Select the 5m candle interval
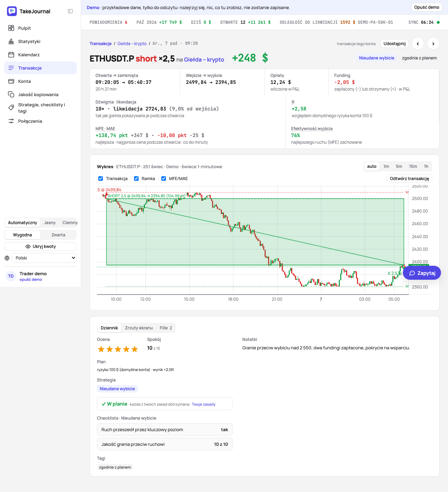 399,166
